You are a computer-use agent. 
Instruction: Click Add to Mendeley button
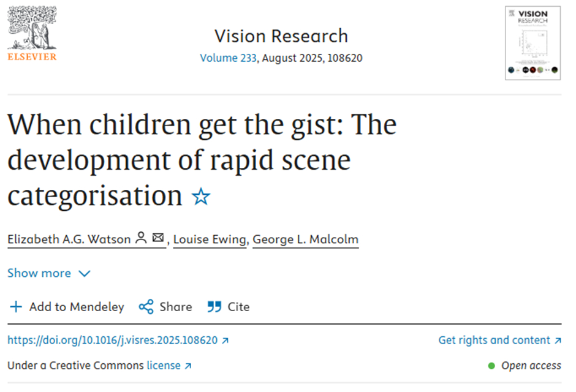point(76,307)
